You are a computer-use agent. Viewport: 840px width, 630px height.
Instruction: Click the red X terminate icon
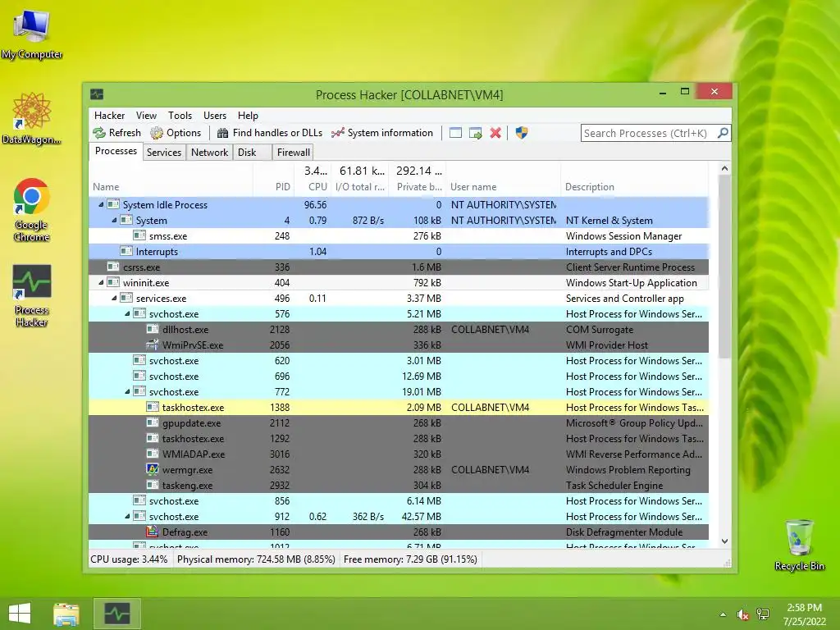click(x=495, y=133)
